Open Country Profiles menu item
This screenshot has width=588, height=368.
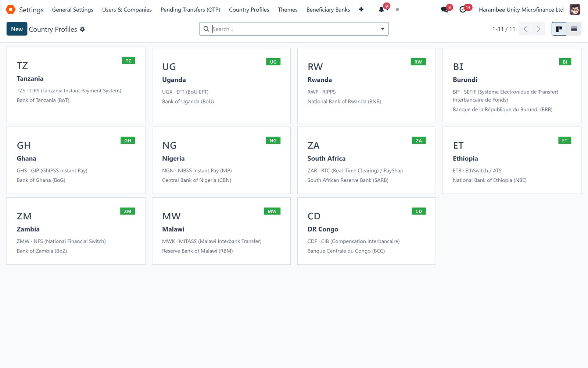tap(249, 10)
